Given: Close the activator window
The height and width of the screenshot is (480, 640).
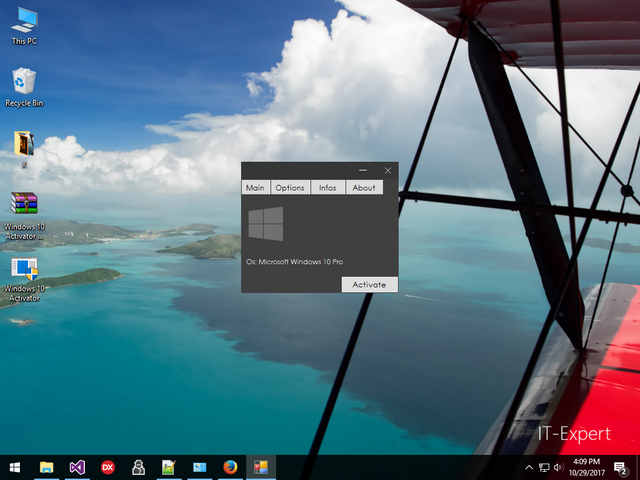Looking at the screenshot, I should (388, 171).
